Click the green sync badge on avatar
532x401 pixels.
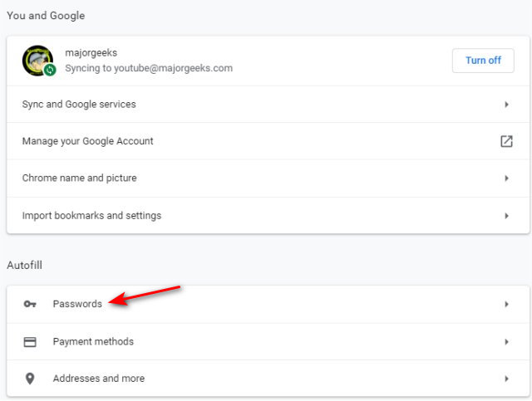tap(50, 70)
